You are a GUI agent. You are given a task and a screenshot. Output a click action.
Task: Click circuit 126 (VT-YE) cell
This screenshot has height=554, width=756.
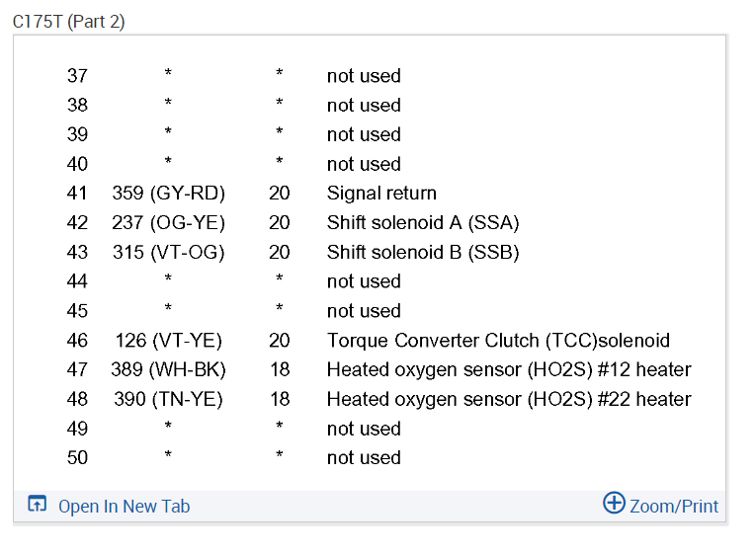click(168, 341)
